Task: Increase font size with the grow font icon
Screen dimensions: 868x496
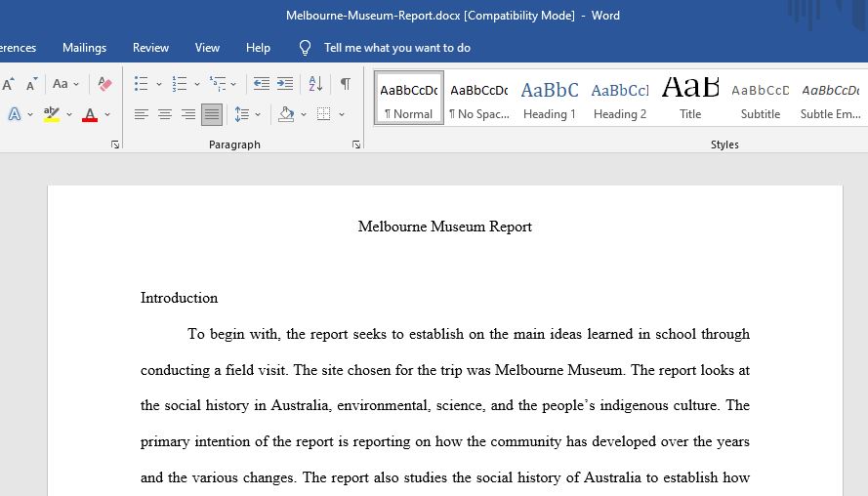Action: tap(9, 84)
